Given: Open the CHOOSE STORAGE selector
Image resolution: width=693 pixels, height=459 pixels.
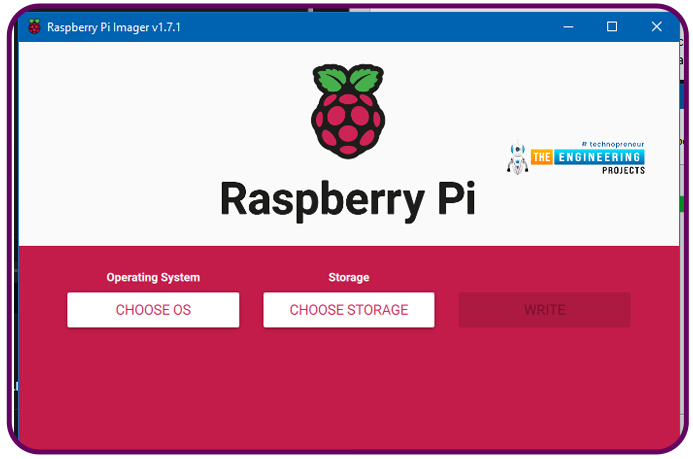Looking at the screenshot, I should tap(349, 310).
